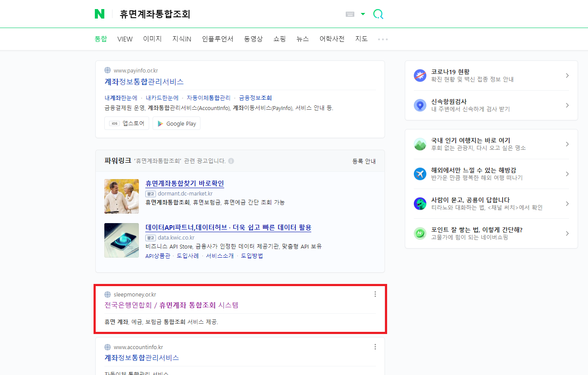This screenshot has width=588, height=375.
Task: Open the 휴면계좌통합찾기 바로확인 ad link
Action: (x=185, y=183)
